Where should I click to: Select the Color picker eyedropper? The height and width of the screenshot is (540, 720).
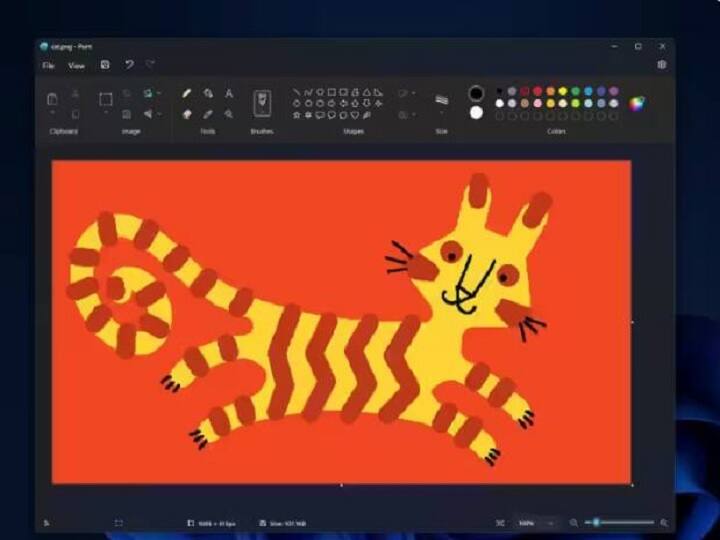click(x=208, y=114)
